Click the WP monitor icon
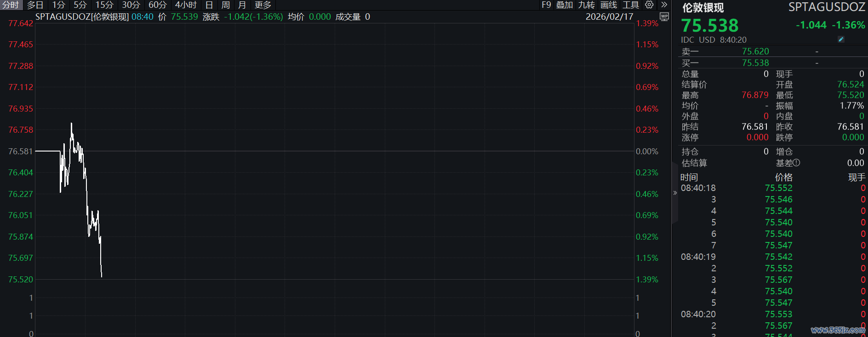This screenshot has height=337, width=868. (x=664, y=17)
